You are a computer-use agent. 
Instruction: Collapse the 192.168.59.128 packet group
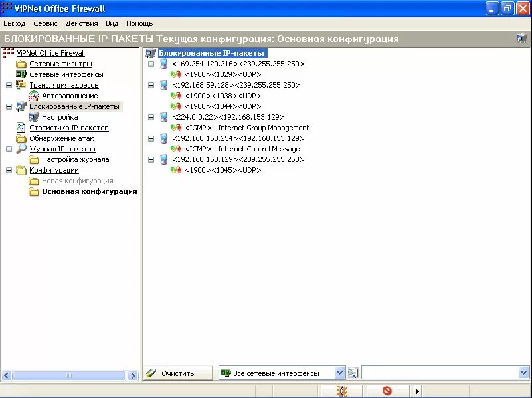coord(151,85)
